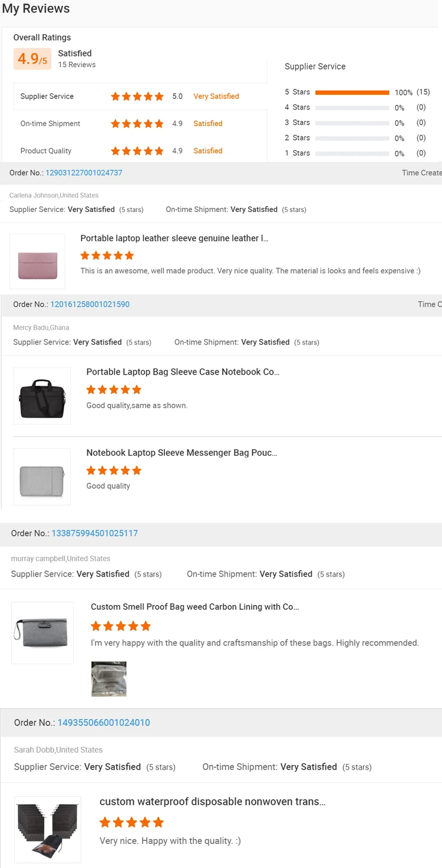
Task: Click the Supplier Service star rating
Action: pyautogui.click(x=137, y=97)
